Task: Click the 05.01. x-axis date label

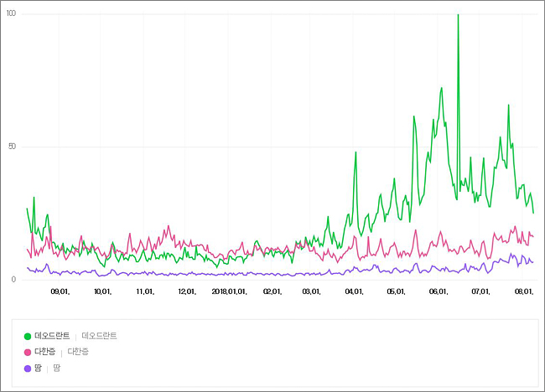Action: coord(397,291)
